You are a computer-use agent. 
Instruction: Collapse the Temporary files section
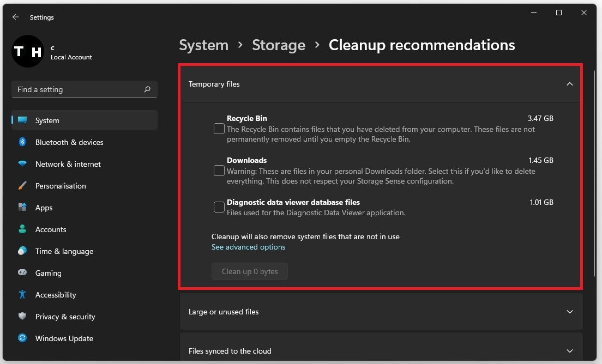click(569, 84)
